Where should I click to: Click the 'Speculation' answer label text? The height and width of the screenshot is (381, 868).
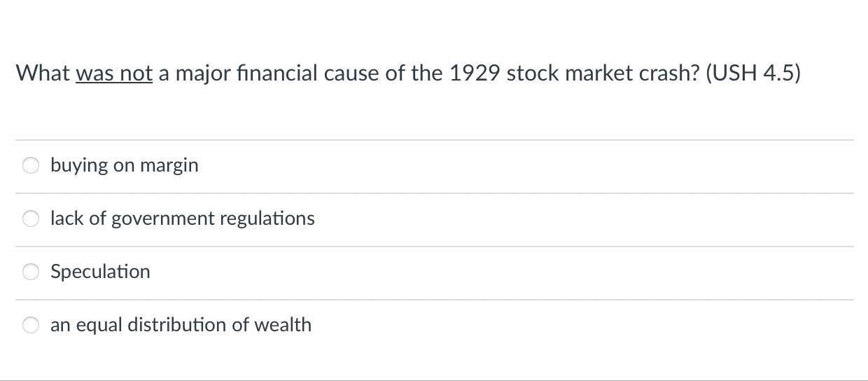tap(100, 272)
